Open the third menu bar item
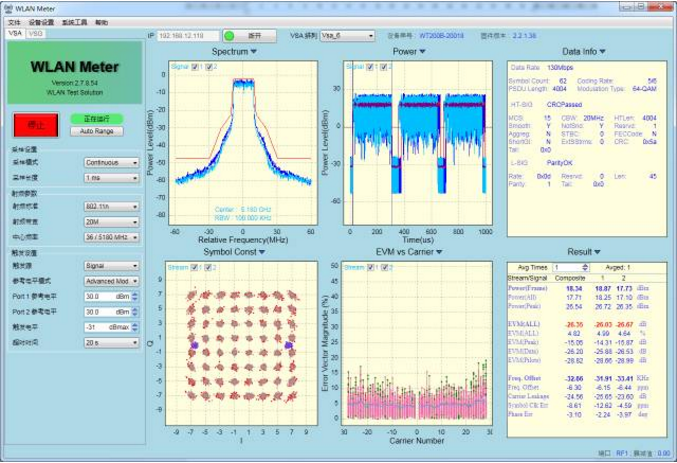The image size is (677, 463). pyautogui.click(x=74, y=22)
